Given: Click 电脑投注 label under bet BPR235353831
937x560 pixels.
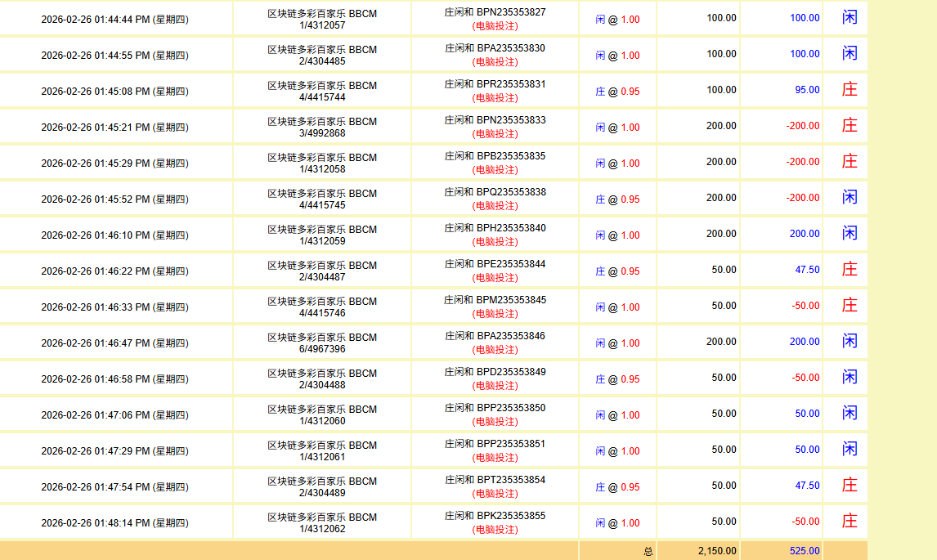Looking at the screenshot, I should (495, 98).
